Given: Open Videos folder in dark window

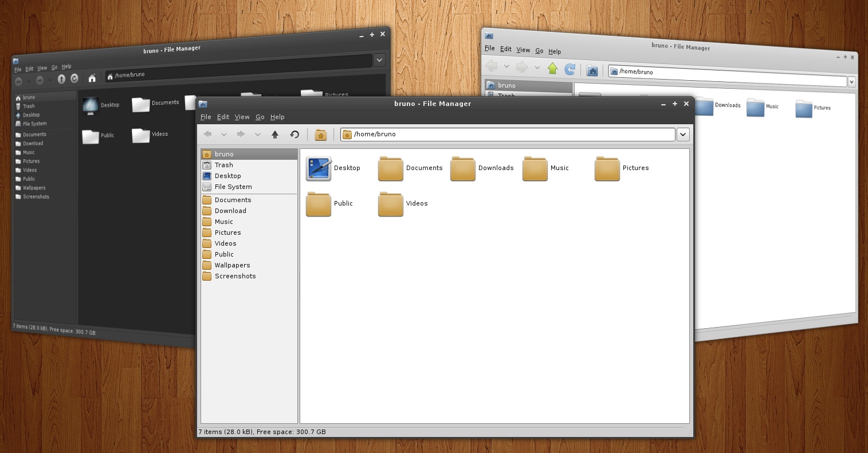Looking at the screenshot, I should click(140, 135).
